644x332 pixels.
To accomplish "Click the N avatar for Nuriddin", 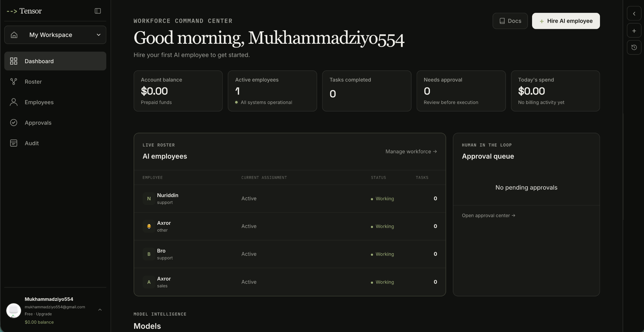I will (149, 199).
